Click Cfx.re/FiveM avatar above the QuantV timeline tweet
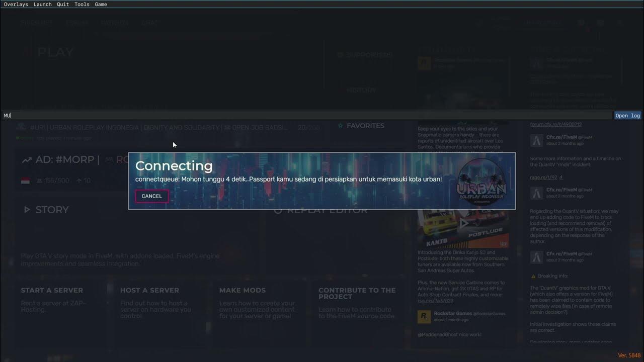 [537, 140]
